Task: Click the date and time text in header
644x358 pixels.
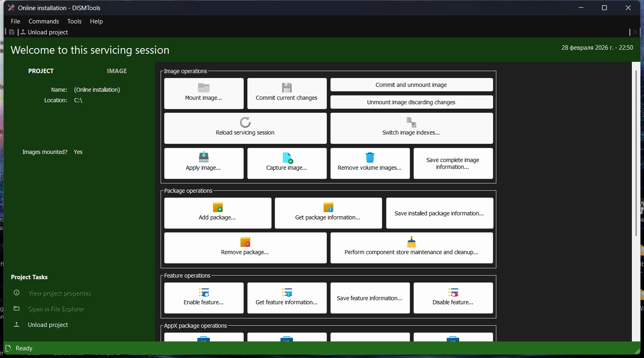Action: coord(597,48)
